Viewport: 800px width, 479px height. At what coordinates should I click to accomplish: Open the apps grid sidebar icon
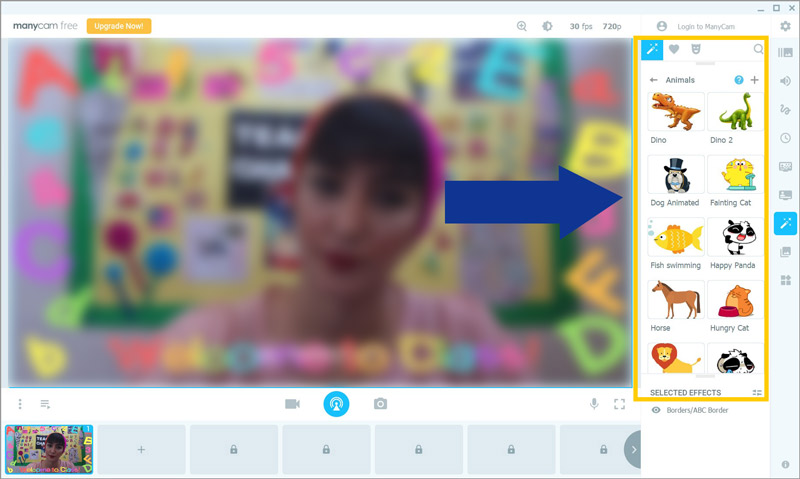tap(785, 280)
